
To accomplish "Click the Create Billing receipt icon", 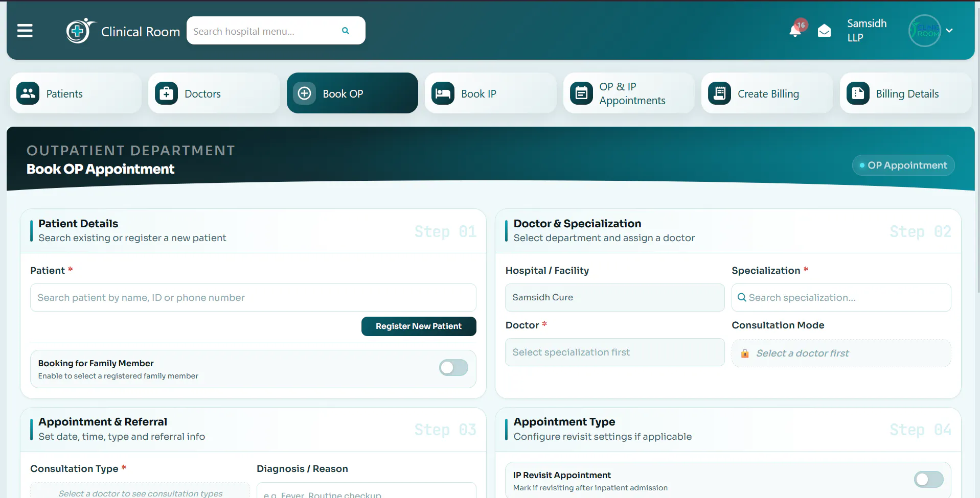I will 719,93.
